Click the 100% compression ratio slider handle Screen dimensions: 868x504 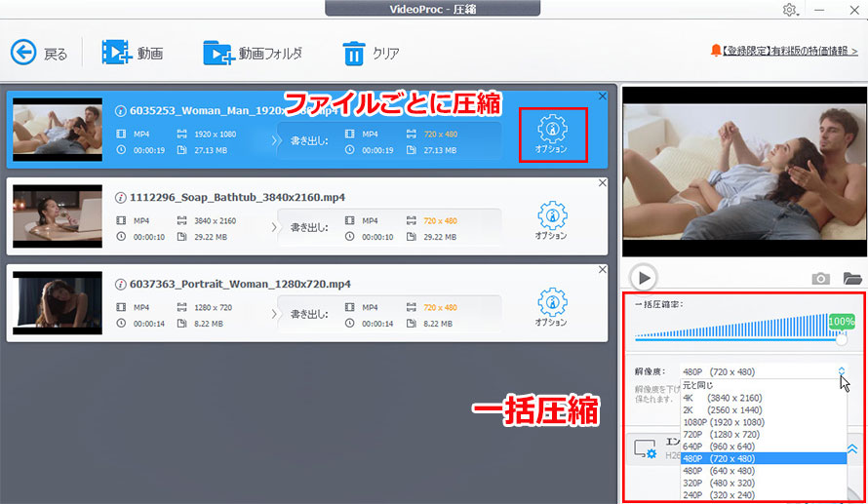click(x=841, y=339)
